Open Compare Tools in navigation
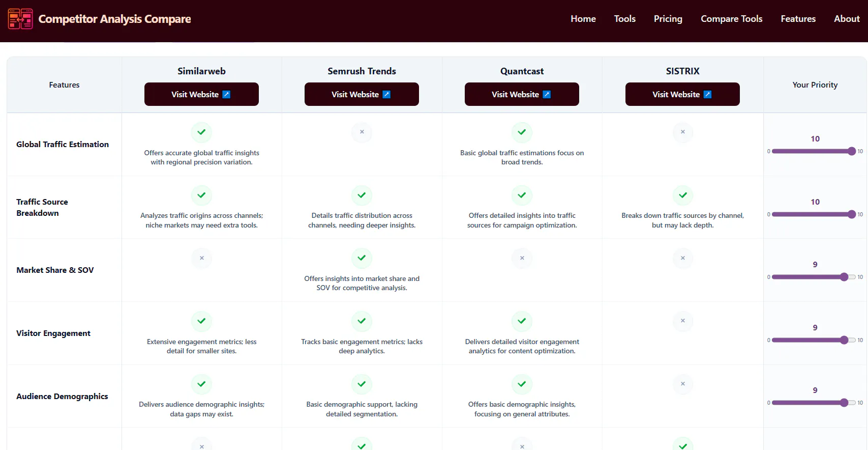The width and height of the screenshot is (868, 450). pos(731,19)
